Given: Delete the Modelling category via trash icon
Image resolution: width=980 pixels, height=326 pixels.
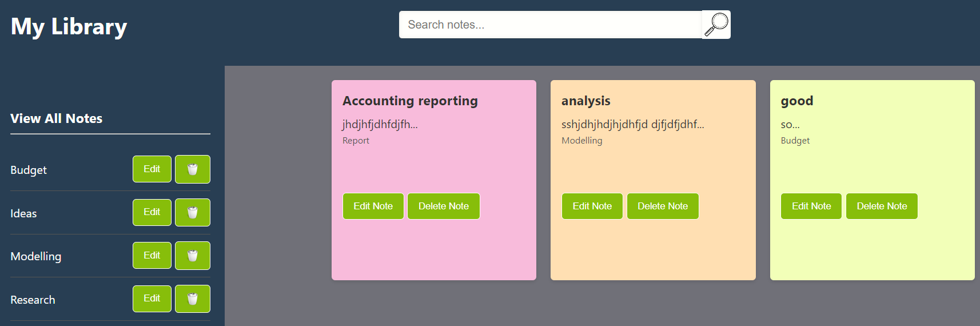Looking at the screenshot, I should [x=193, y=256].
